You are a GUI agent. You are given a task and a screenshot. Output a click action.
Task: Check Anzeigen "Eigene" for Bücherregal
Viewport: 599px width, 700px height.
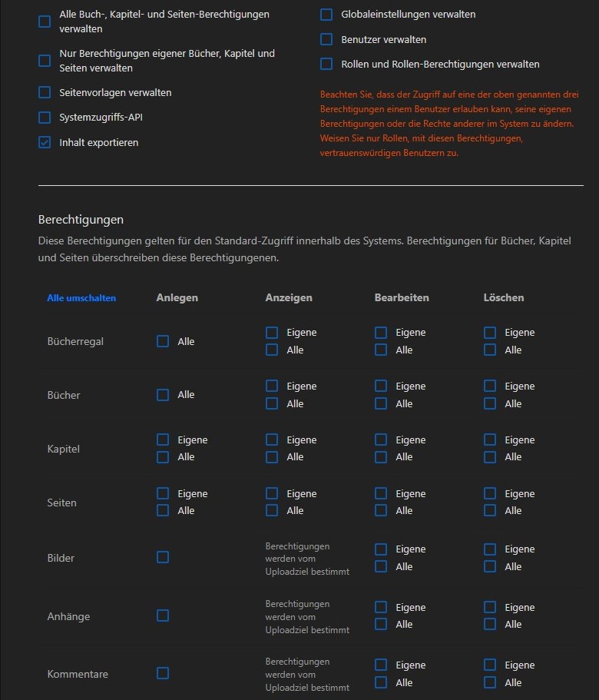272,332
